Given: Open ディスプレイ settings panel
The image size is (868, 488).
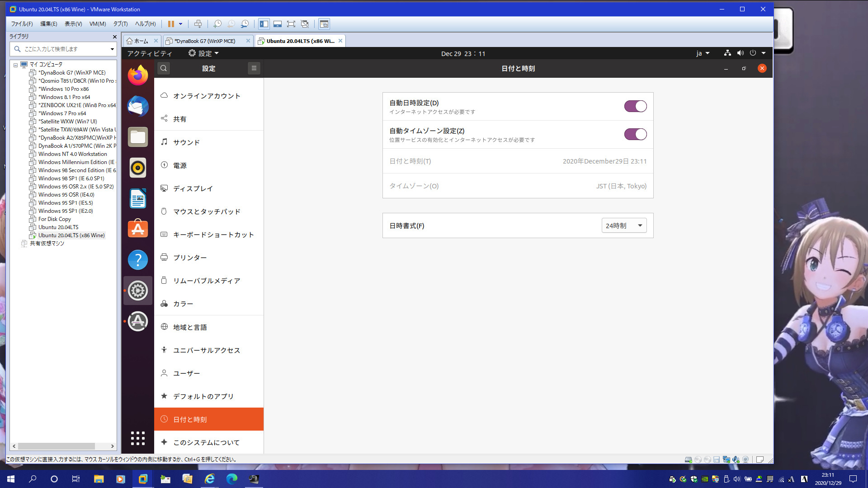Looking at the screenshot, I should pyautogui.click(x=209, y=188).
